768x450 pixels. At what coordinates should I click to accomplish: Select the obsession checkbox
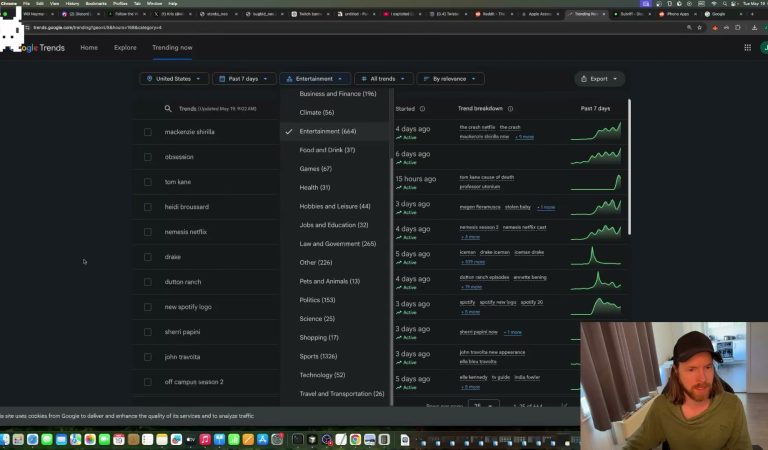(147, 157)
